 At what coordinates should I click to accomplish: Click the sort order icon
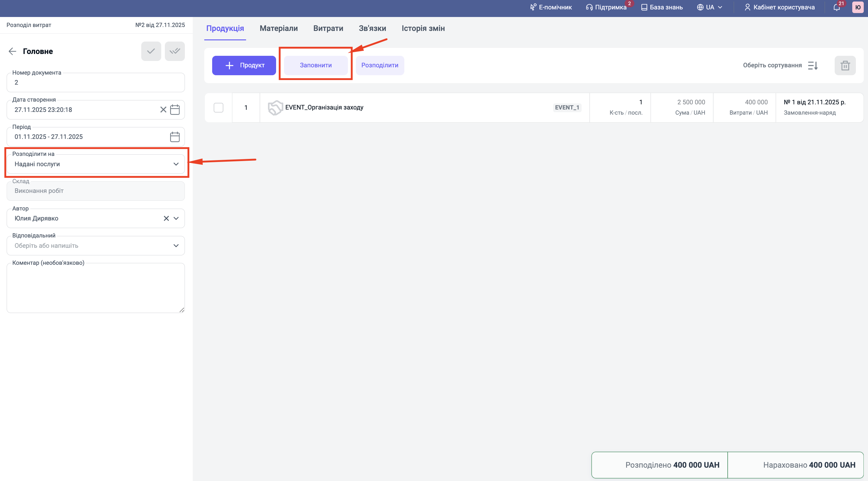813,66
